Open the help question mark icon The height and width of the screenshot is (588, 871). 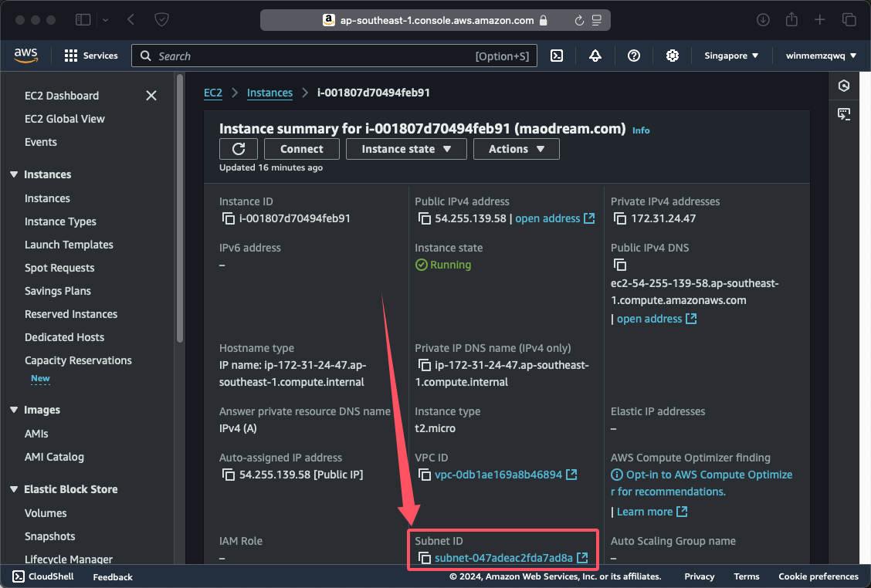(634, 56)
